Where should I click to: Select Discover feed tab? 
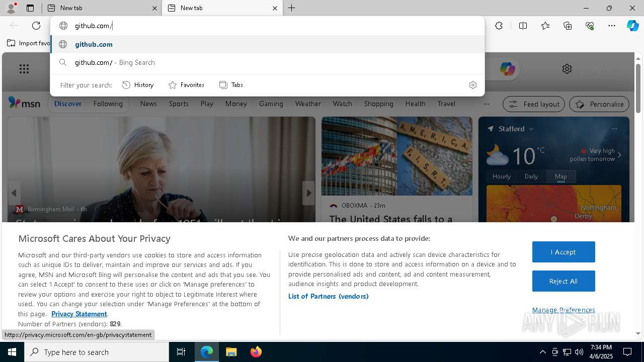click(x=68, y=104)
